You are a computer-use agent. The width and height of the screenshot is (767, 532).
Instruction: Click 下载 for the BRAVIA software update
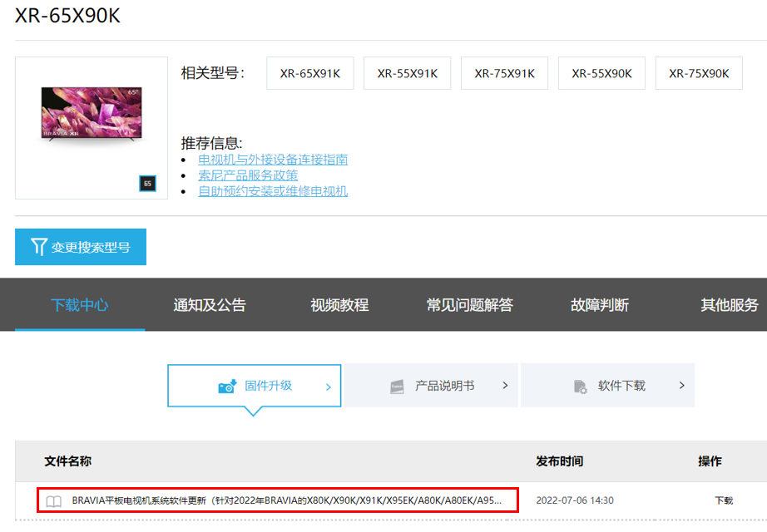pos(724,500)
